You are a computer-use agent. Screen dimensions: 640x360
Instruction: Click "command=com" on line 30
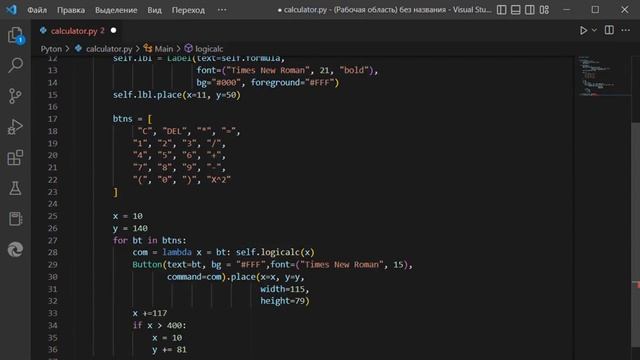click(x=194, y=277)
